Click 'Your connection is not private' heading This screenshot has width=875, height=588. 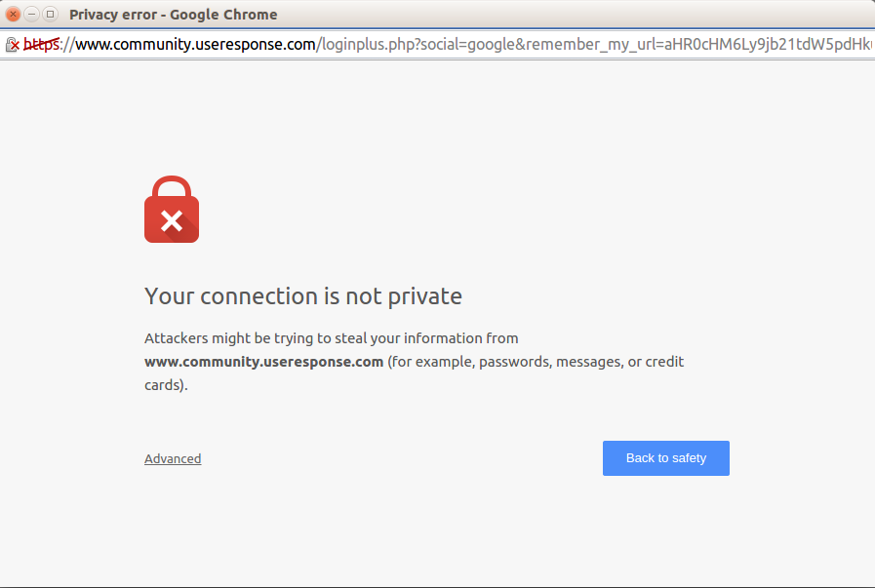point(303,295)
